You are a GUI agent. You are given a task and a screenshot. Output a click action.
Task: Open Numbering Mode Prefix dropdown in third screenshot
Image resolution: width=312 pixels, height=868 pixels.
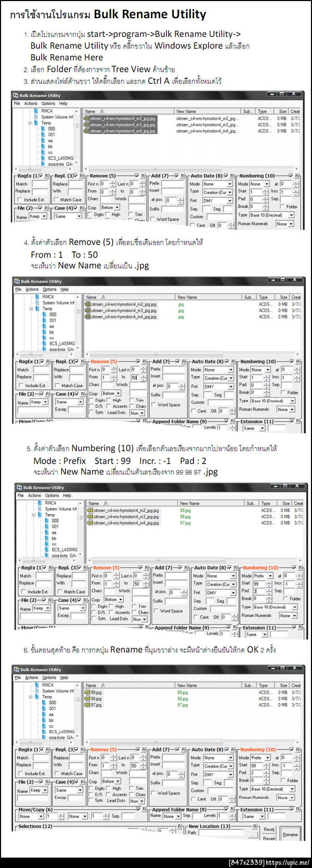263,576
